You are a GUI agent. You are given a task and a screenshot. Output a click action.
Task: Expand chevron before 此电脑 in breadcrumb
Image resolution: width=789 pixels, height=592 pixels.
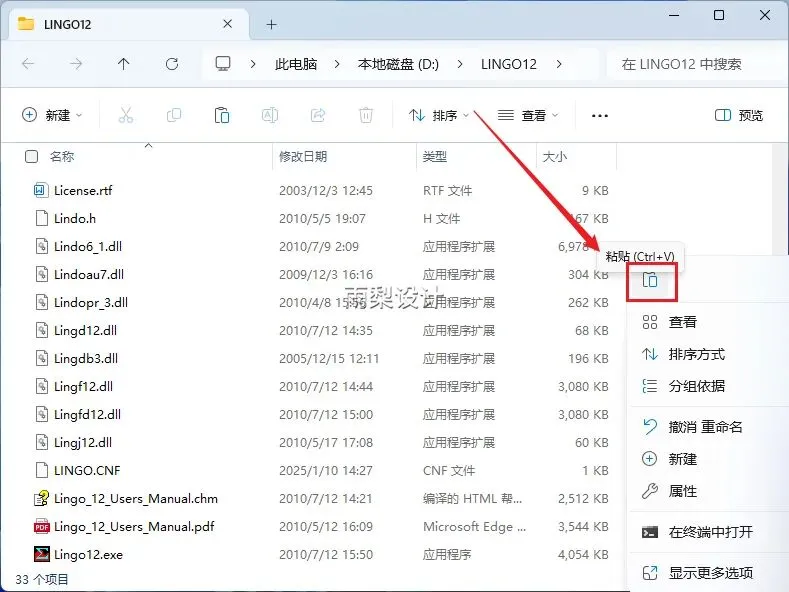tap(253, 64)
